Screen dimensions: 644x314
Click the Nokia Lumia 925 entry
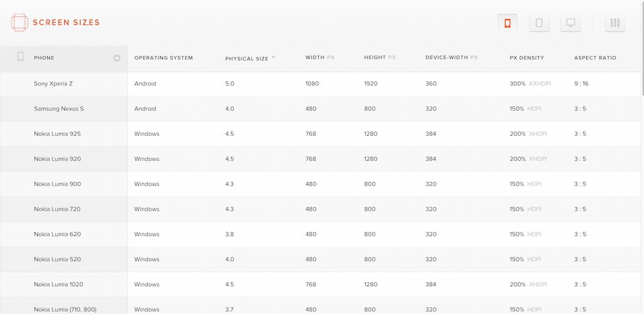click(x=57, y=134)
